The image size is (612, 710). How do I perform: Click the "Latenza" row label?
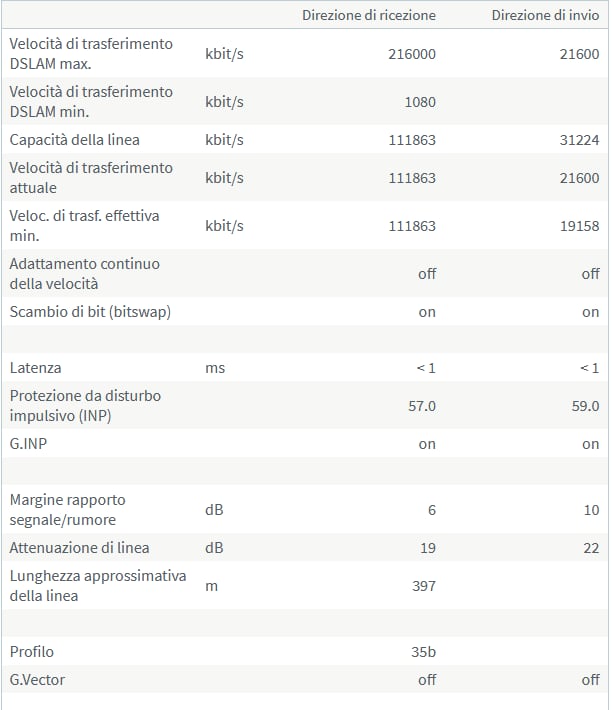click(35, 368)
